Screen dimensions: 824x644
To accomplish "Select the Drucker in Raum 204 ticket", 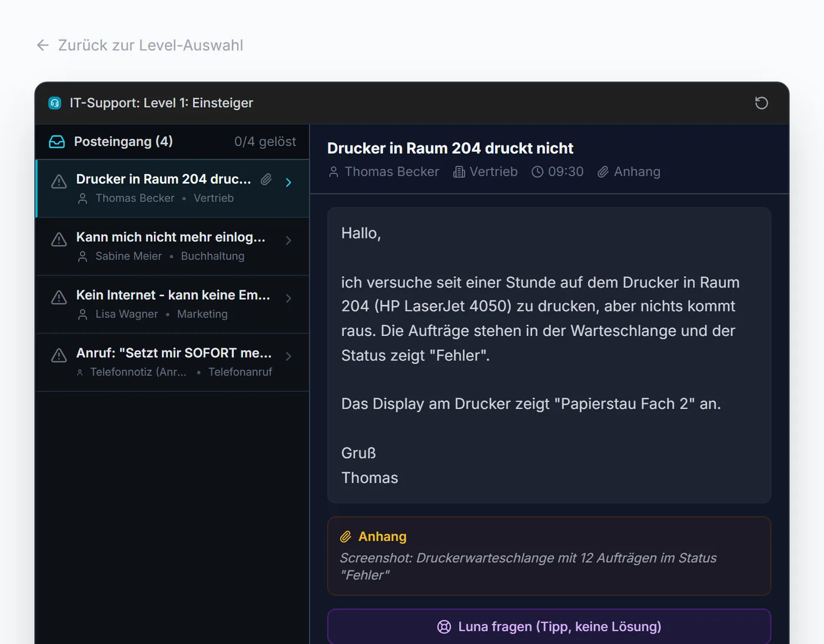I will tap(172, 188).
